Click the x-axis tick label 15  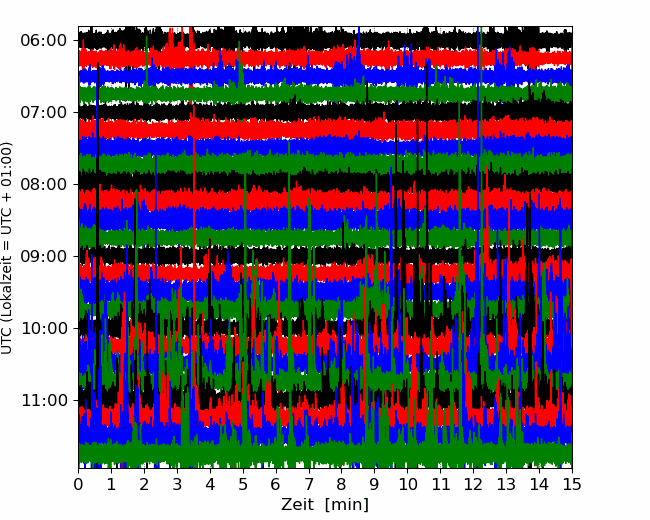572,484
